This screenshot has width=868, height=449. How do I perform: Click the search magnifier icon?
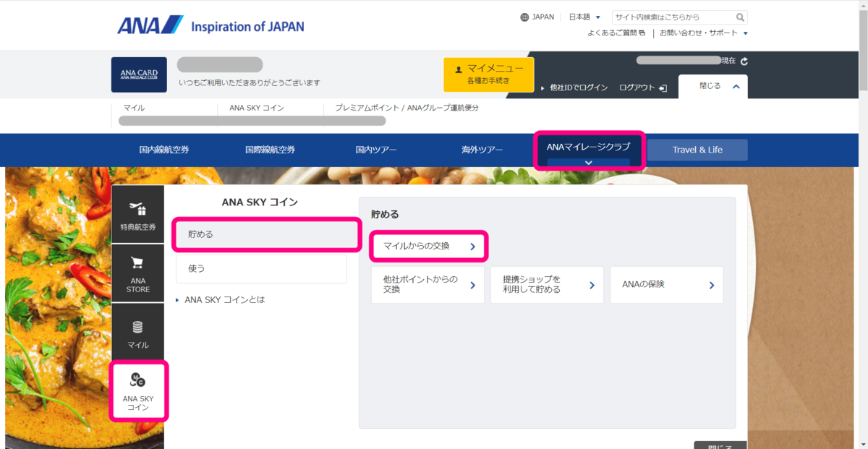point(740,17)
